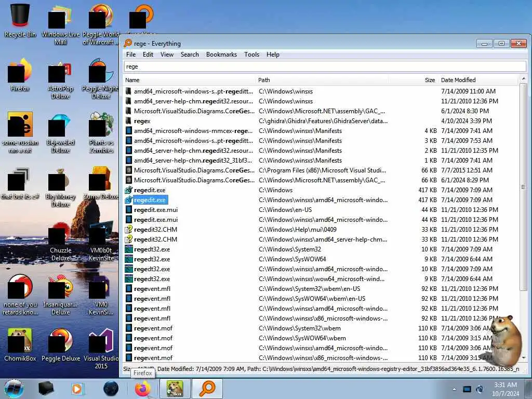The width and height of the screenshot is (532, 399).
Task: Click the path C:\ghidra\Ghidra\Features cell
Action: click(x=323, y=121)
